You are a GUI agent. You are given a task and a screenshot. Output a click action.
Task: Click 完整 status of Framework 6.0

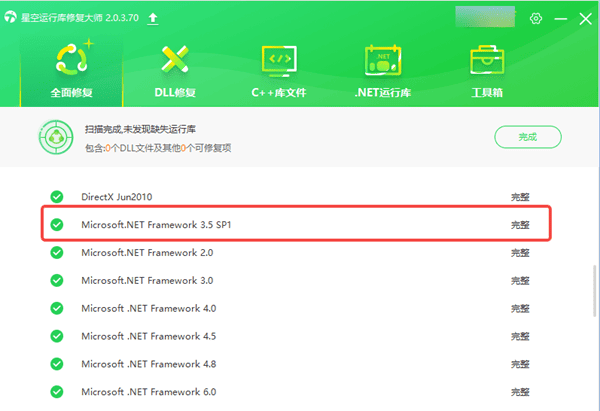tap(520, 392)
